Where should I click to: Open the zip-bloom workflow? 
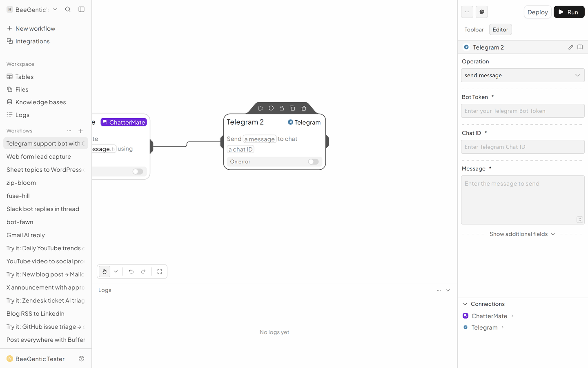click(46, 183)
